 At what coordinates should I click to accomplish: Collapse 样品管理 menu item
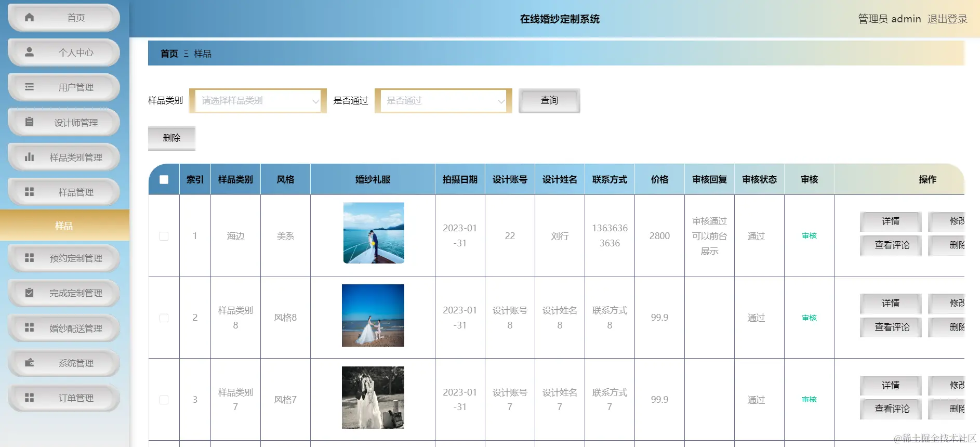(x=64, y=192)
